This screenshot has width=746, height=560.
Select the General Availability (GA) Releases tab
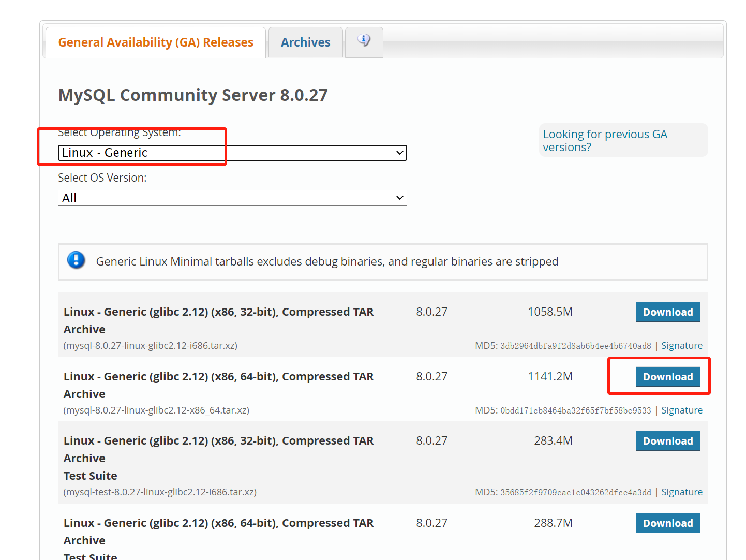[156, 42]
